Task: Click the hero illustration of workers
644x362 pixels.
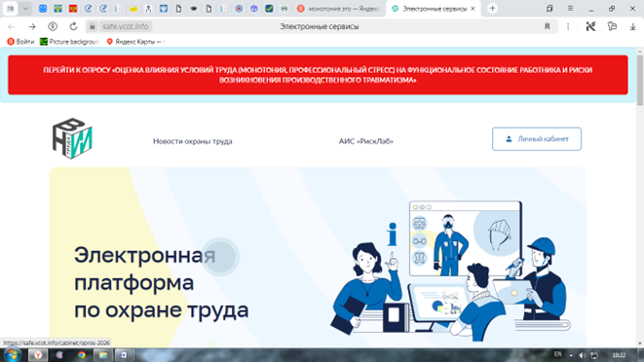Action: point(450,271)
